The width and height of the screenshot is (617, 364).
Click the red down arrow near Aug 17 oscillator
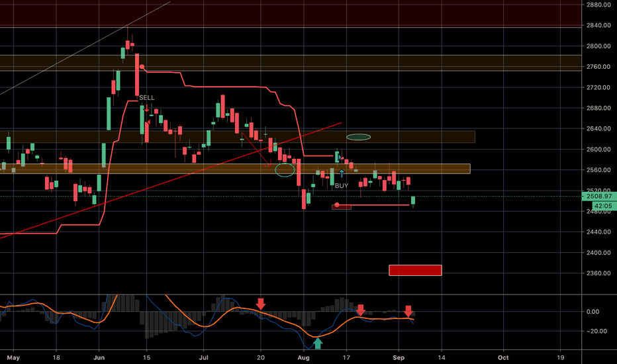click(360, 310)
